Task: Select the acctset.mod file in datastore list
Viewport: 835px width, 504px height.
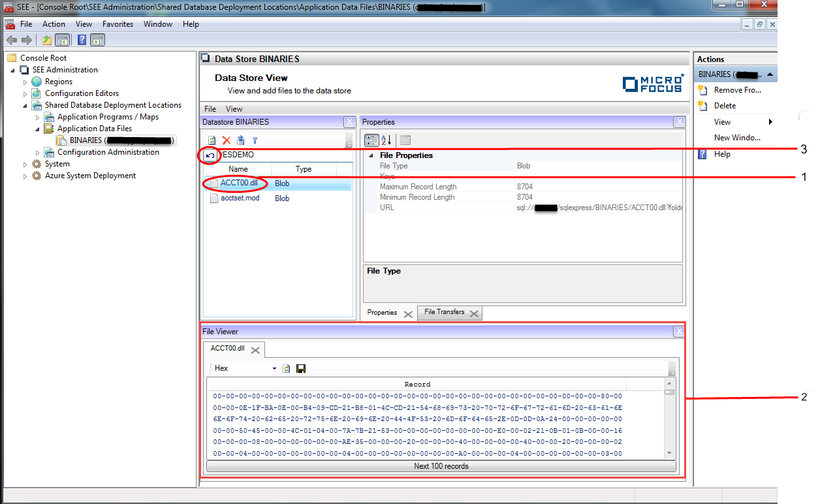Action: [240, 198]
